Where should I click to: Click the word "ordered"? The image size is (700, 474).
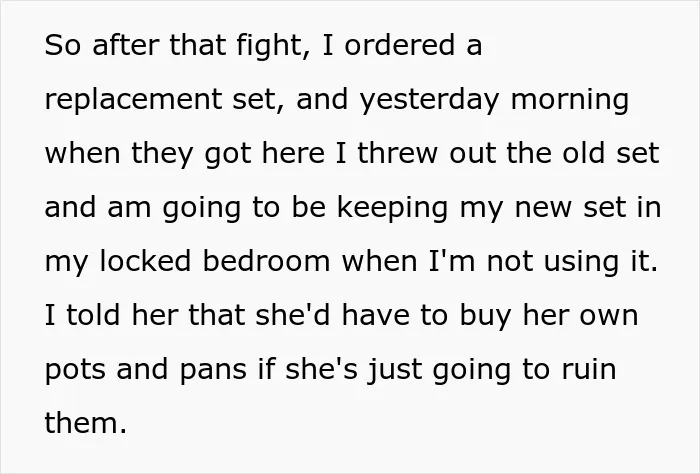[400, 45]
